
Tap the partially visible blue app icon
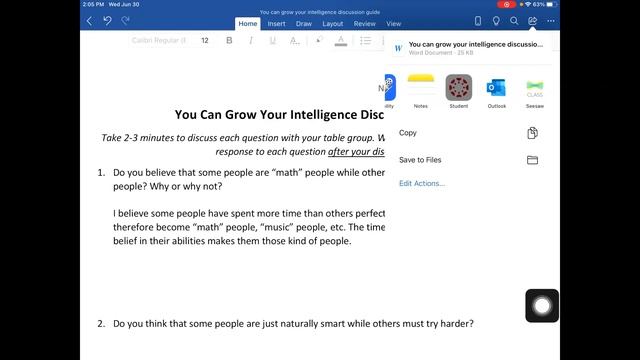(x=390, y=87)
